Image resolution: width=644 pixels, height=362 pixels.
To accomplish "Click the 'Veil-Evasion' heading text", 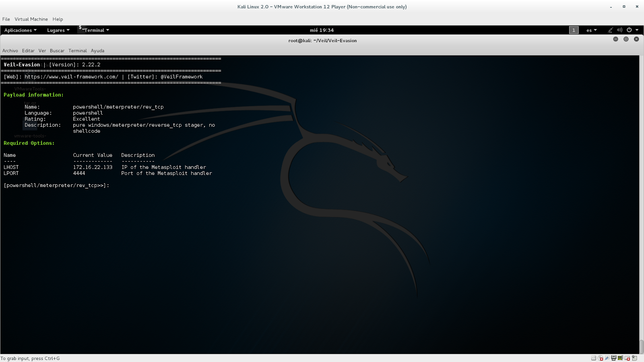I will 22,65.
